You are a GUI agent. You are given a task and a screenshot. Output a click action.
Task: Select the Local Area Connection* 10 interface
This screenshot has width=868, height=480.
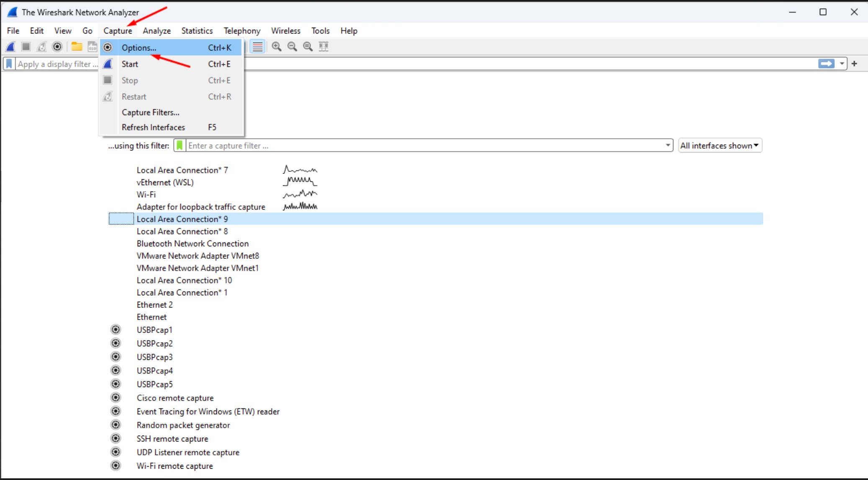point(184,280)
